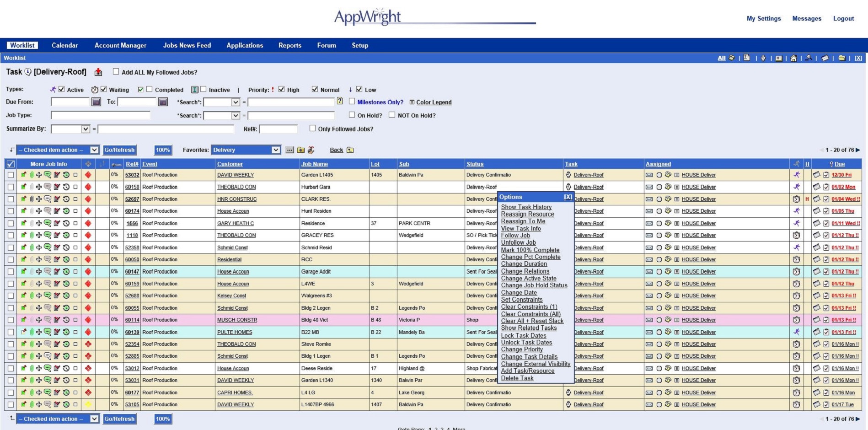Click the yellow priority diamond in row 53105
This screenshot has height=430, width=868.
[x=88, y=404]
